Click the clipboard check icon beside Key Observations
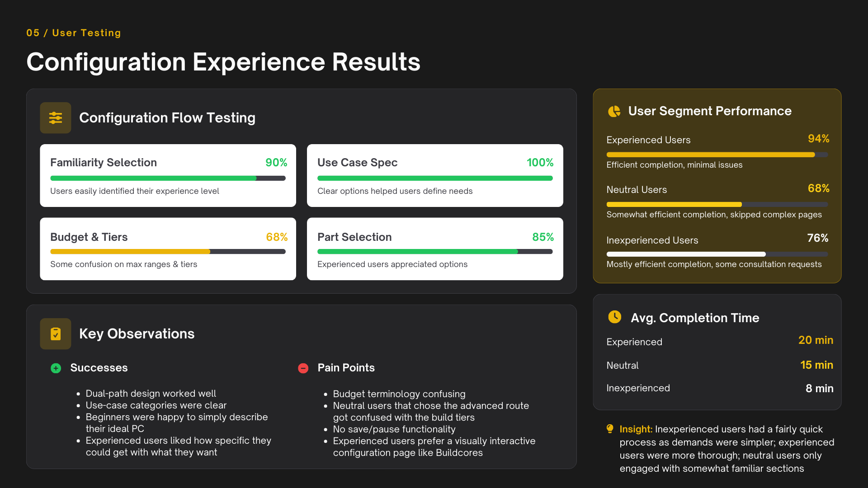868x488 pixels. click(x=56, y=334)
